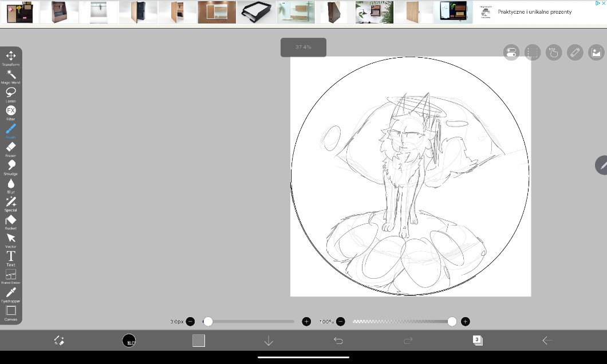Close the ad banner with X

(x=603, y=3)
